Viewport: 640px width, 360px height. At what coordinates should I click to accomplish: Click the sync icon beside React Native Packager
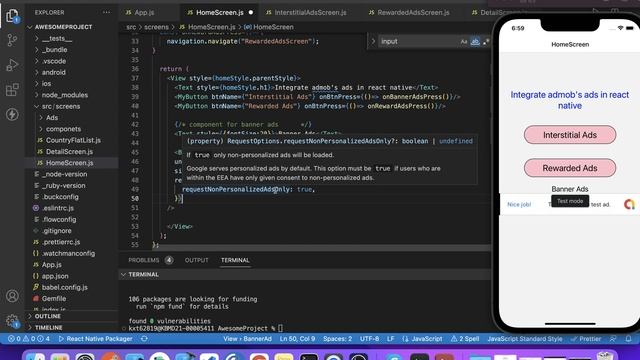144,339
